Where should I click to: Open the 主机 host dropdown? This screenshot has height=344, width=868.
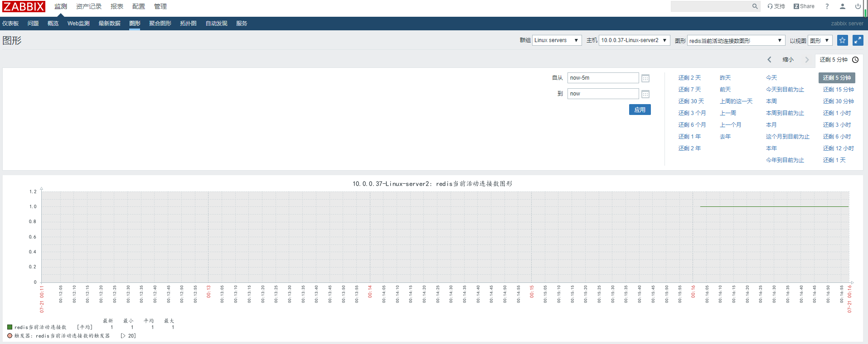[x=635, y=40]
